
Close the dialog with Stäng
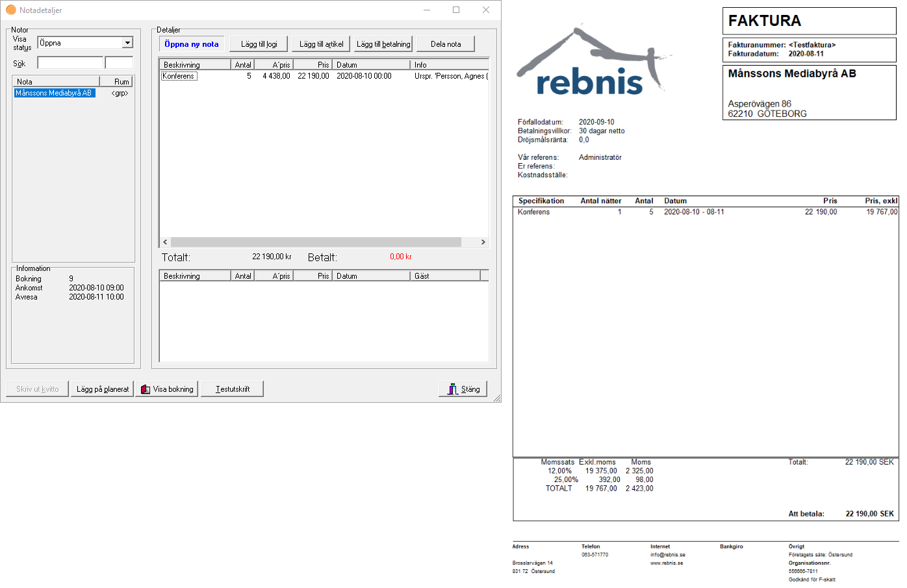[x=463, y=389]
